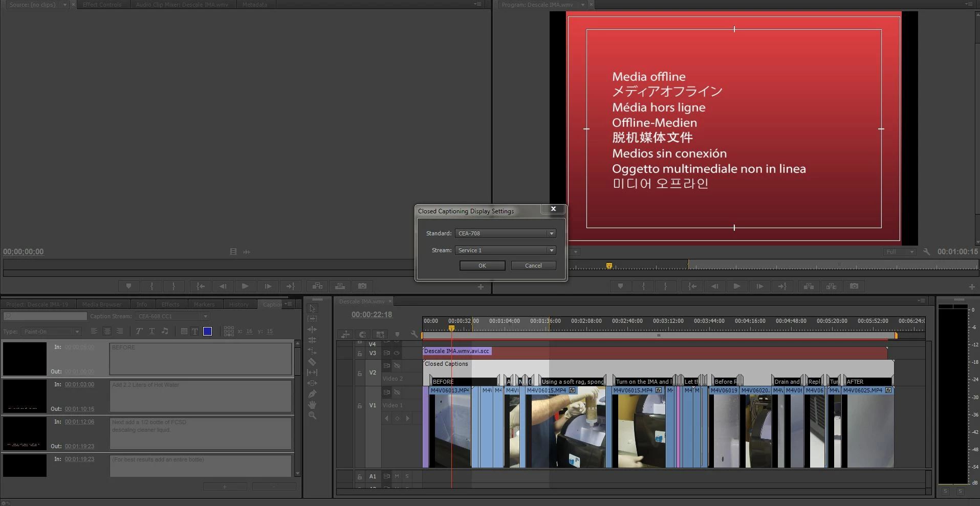Click Mark In in Program monitor
Image resolution: width=980 pixels, height=506 pixels.
(x=643, y=286)
